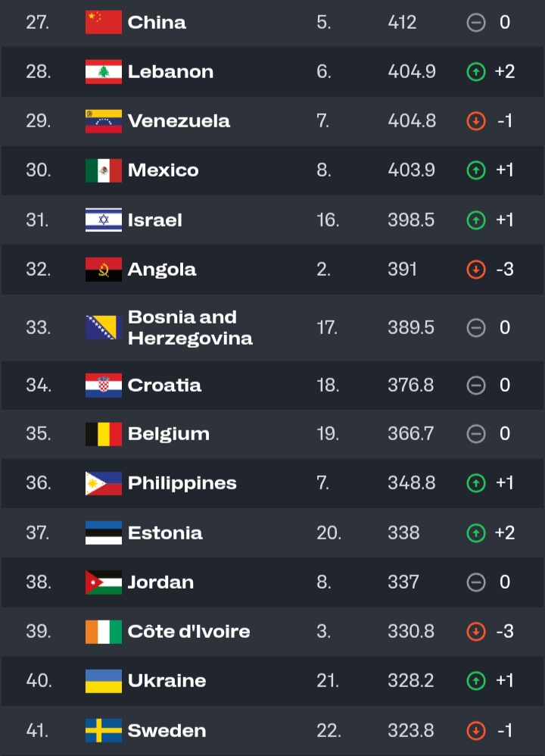Click Croatia's gray no-change indicator

coord(475,386)
